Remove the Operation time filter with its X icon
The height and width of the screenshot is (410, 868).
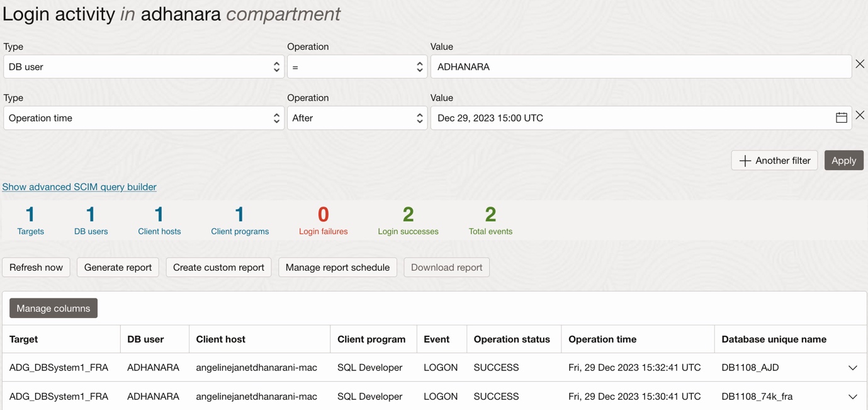tap(860, 115)
